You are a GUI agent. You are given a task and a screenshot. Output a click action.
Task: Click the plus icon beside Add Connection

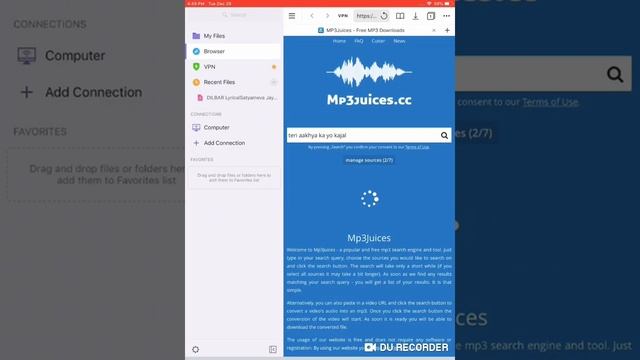196,143
